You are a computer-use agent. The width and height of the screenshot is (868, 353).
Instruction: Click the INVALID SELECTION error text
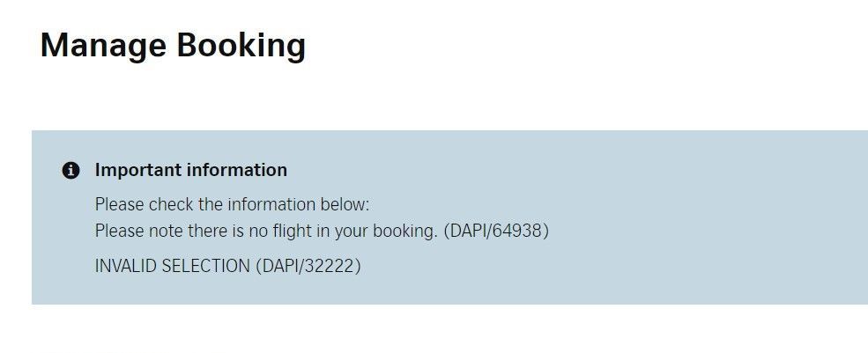point(172,266)
